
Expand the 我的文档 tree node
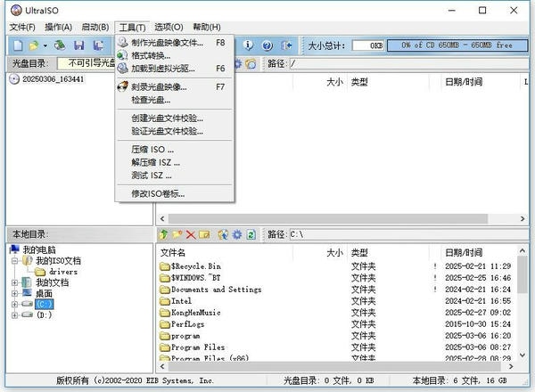(14, 282)
